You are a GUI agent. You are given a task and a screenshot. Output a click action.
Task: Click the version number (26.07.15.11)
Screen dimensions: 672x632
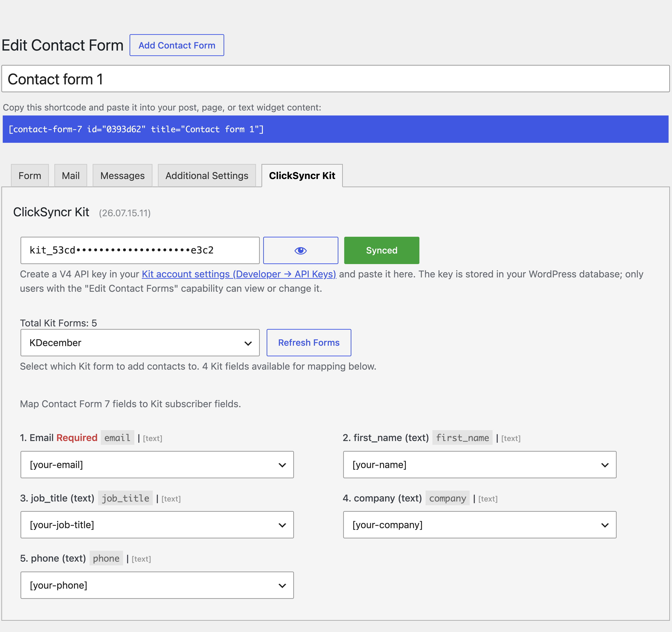(125, 213)
